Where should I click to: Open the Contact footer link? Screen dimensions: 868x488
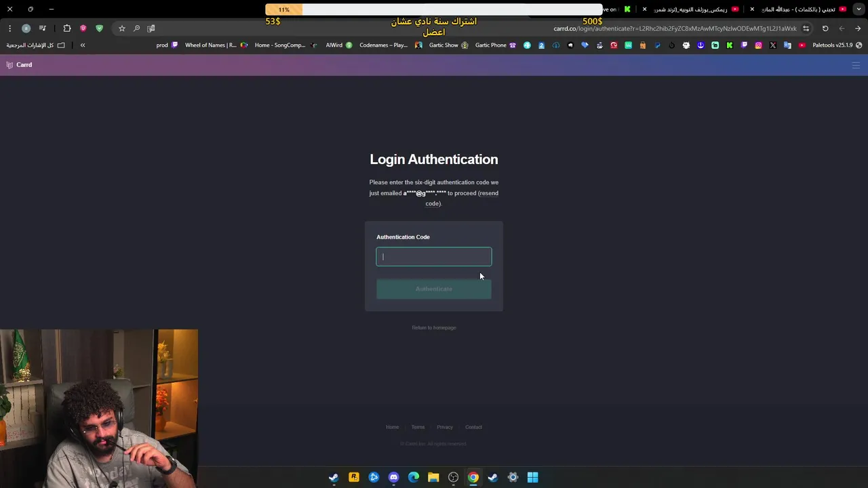pos(473,427)
